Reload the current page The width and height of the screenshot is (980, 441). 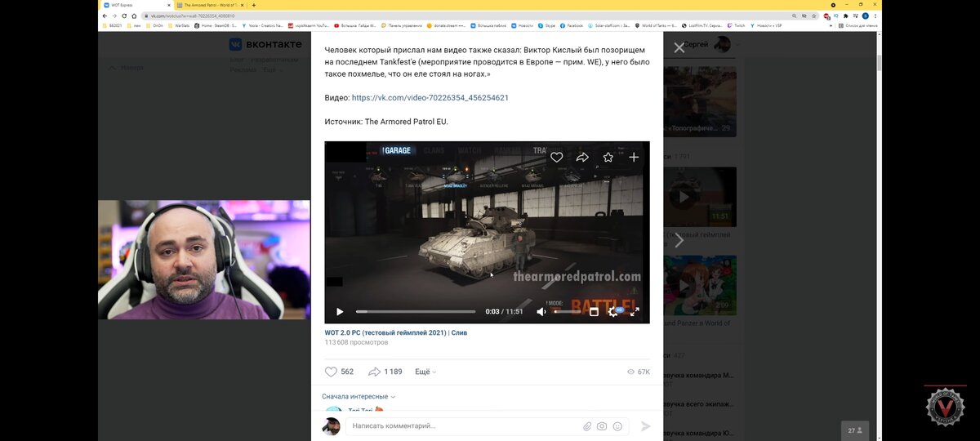(x=124, y=16)
